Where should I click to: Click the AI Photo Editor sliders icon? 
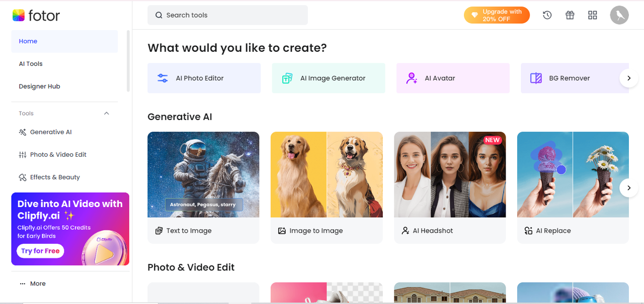(x=163, y=78)
